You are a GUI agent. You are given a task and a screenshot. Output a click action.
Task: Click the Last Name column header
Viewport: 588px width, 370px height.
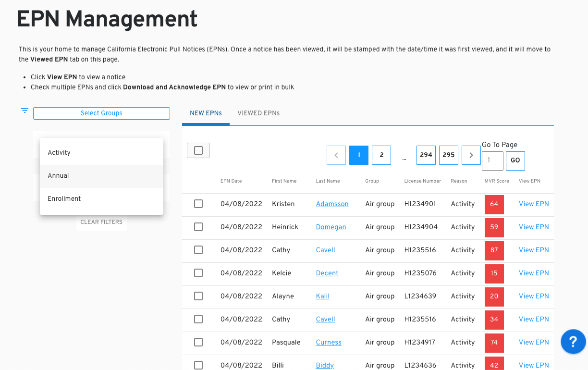click(328, 181)
